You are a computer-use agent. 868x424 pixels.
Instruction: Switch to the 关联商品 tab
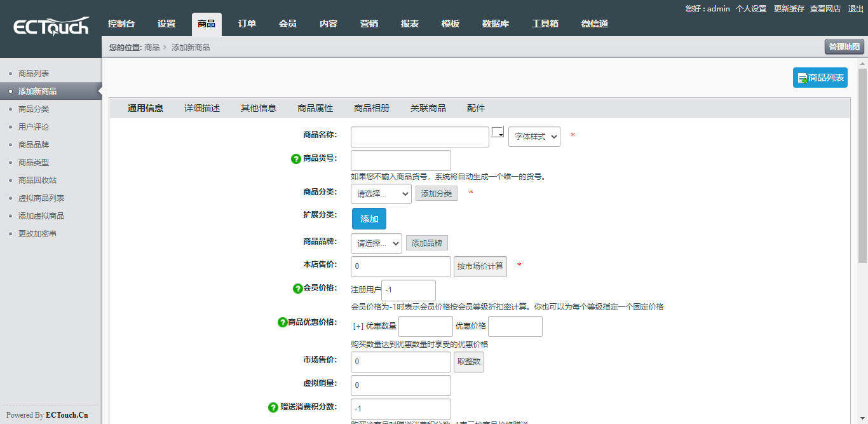click(428, 108)
